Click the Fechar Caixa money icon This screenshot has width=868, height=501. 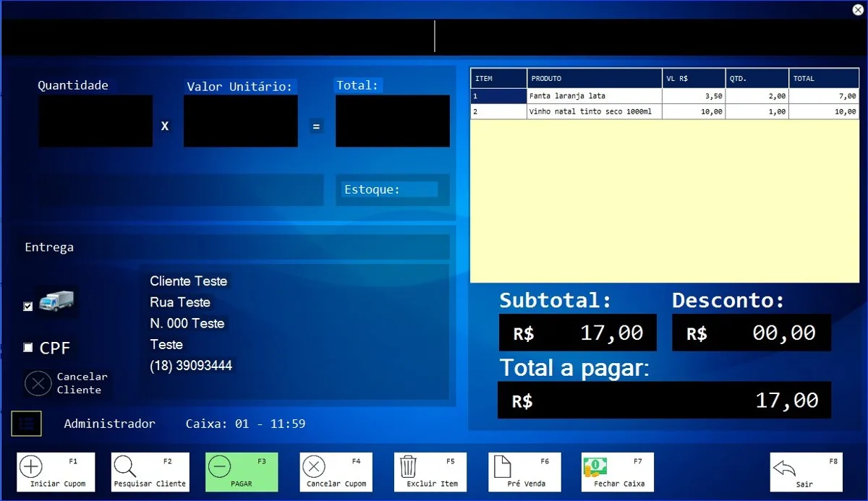pos(595,468)
